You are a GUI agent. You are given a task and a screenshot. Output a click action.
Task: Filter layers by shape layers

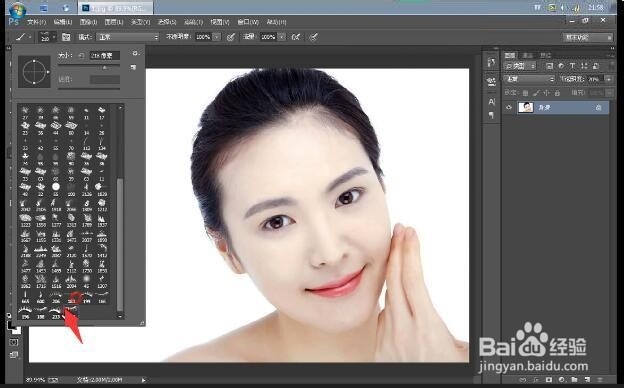(x=584, y=66)
